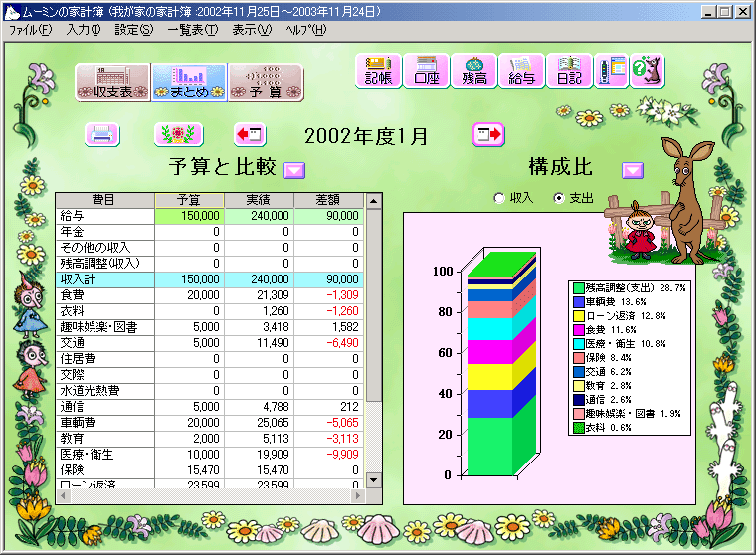Image resolution: width=756 pixels, height=555 pixels.
Task: Open the 設定(S) menu
Action: click(133, 30)
